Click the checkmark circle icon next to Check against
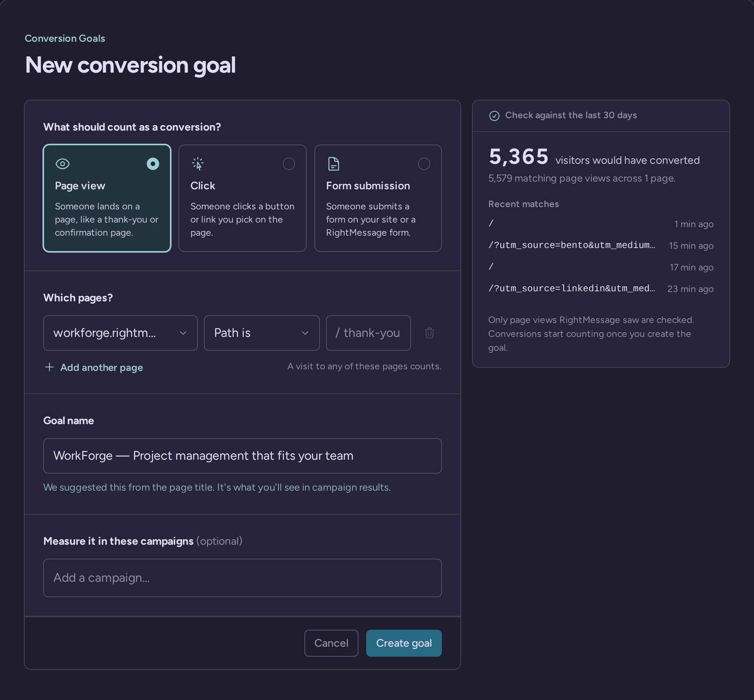The width and height of the screenshot is (754, 700). [494, 116]
